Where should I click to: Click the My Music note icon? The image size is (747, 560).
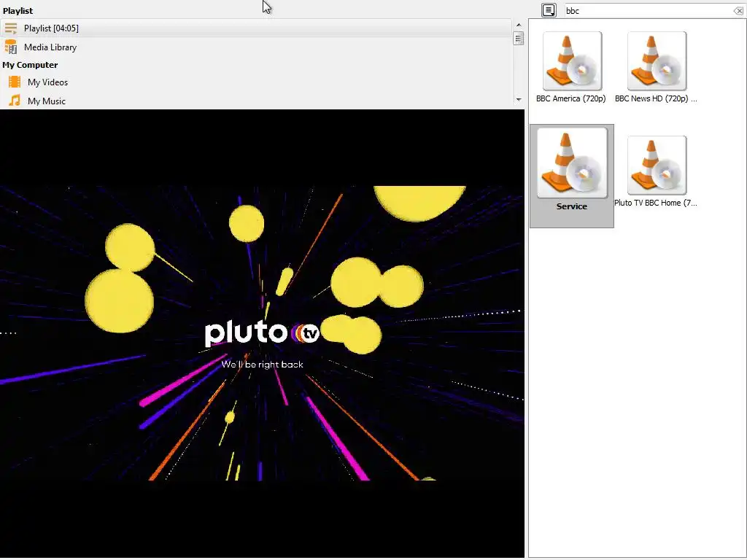click(15, 101)
